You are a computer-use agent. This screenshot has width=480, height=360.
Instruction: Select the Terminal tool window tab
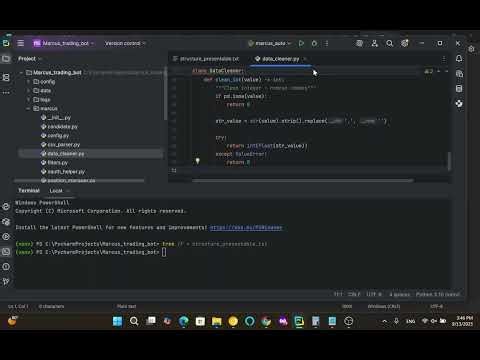[x=29, y=190]
